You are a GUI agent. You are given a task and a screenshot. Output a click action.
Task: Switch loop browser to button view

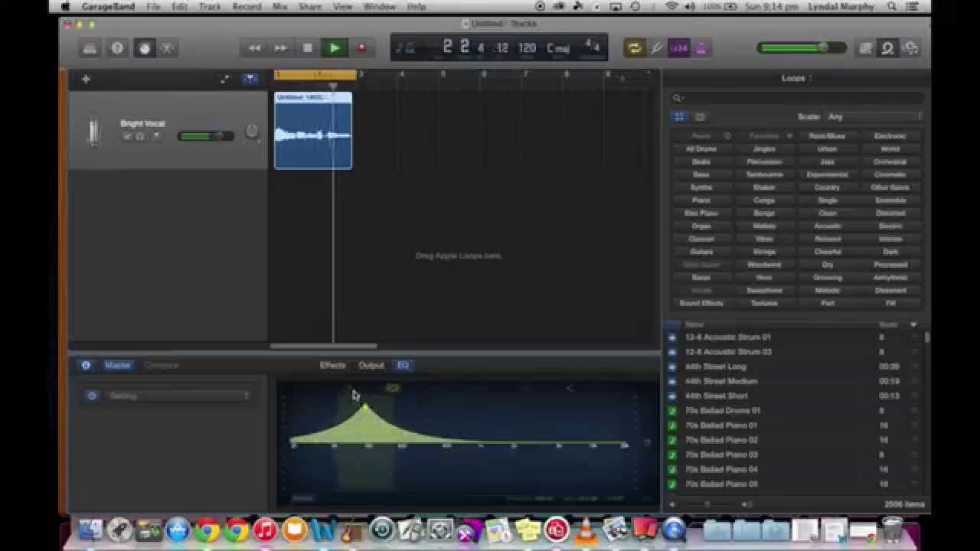(679, 117)
